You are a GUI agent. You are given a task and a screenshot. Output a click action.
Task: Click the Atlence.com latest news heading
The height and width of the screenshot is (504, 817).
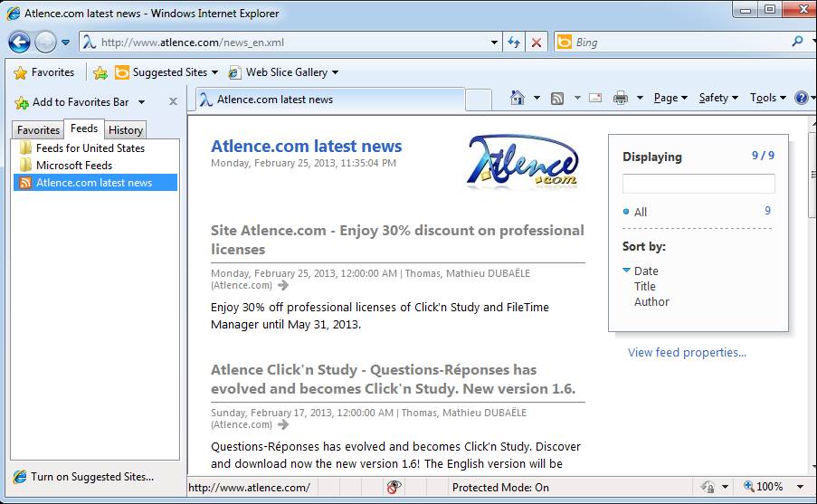point(307,146)
